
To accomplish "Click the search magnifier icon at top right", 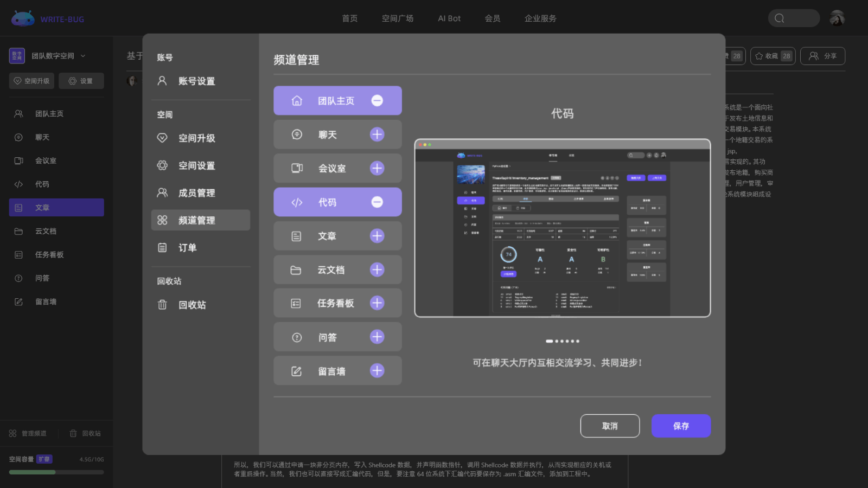I will [x=778, y=18].
